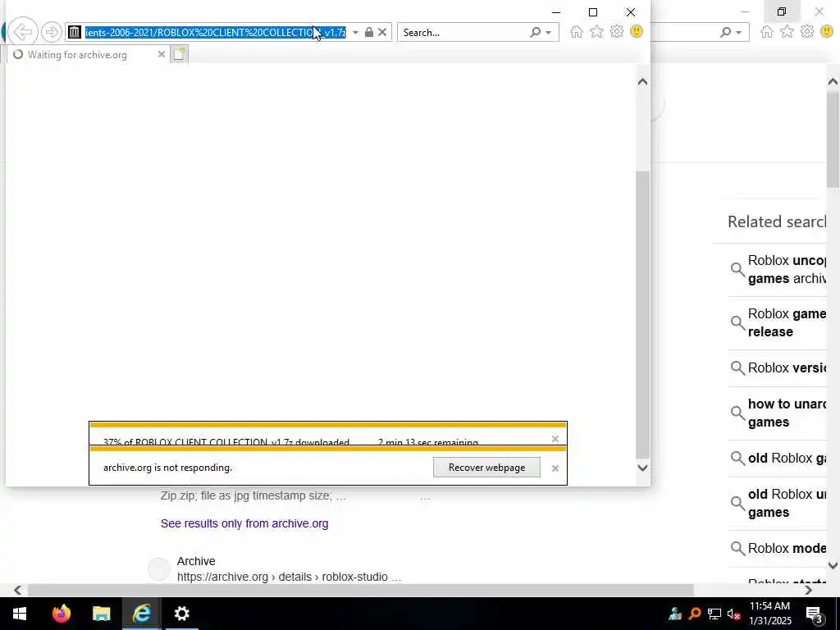Expand search provider dropdown in front window
The width and height of the screenshot is (840, 630).
tap(548, 33)
